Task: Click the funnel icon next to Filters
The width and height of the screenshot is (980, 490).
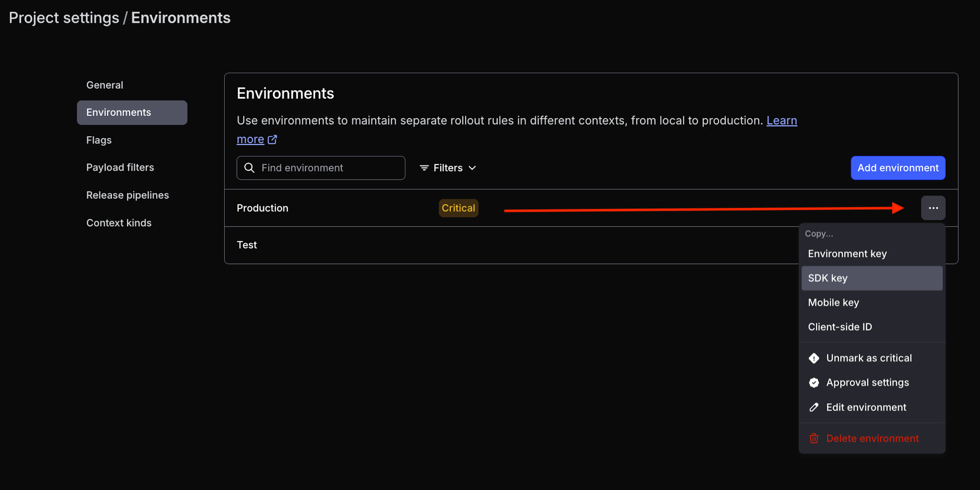Action: (424, 168)
